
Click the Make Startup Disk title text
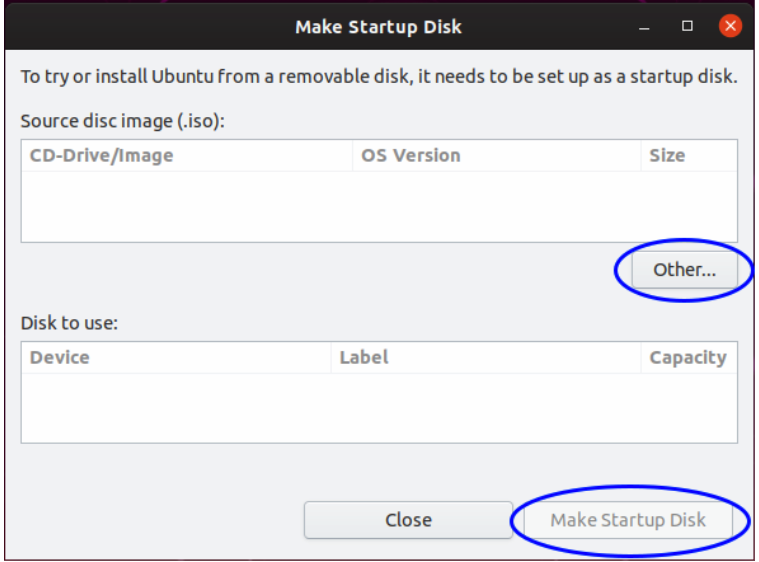pos(379,27)
